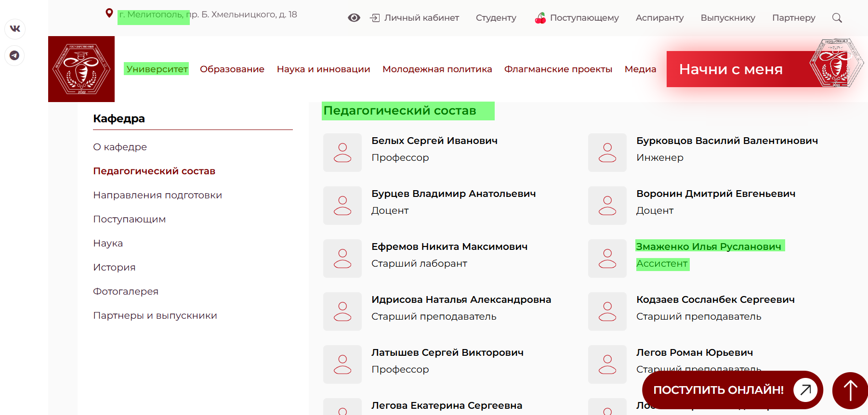Open Направления подготовки sidebar link

point(158,195)
